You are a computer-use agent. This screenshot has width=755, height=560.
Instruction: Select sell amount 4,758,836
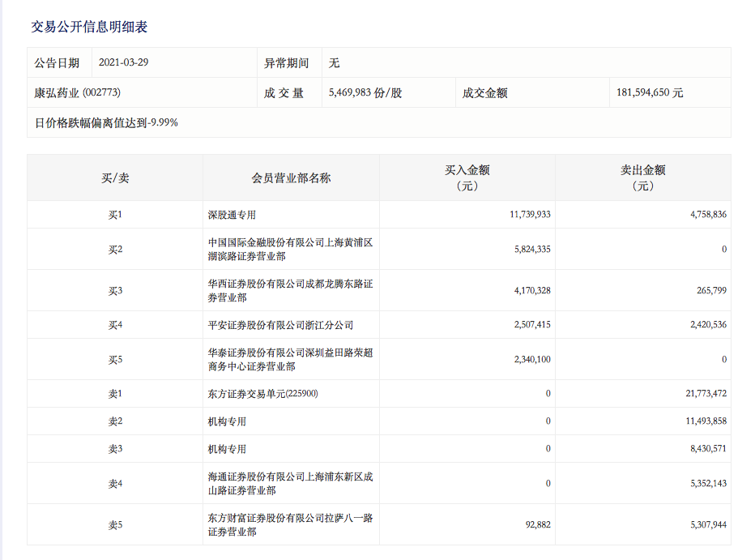[x=708, y=214]
